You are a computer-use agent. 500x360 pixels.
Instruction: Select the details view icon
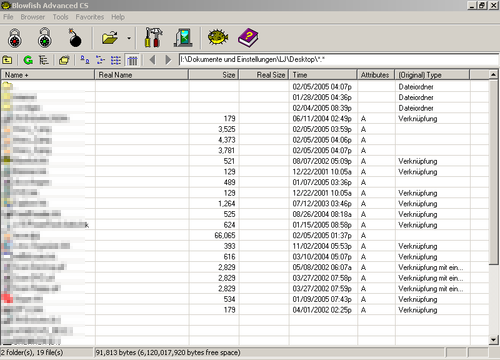point(132,60)
